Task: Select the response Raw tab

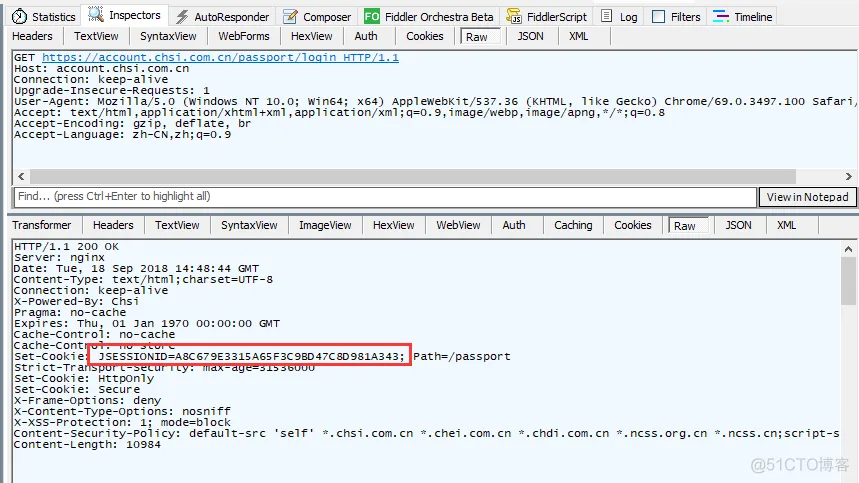Action: tap(689, 226)
